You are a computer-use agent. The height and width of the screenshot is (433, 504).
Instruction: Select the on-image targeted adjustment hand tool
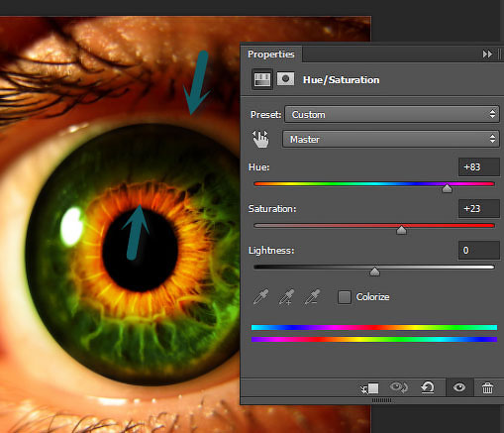[260, 139]
